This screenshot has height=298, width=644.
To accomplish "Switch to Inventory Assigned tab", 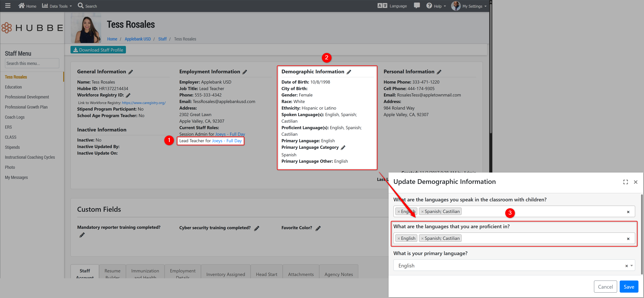I will point(226,274).
